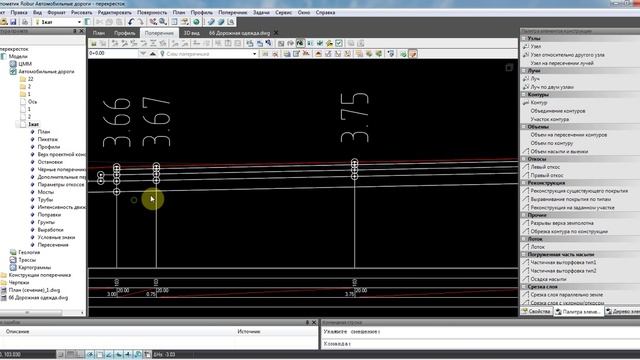Toggle the ЦММ model checkbox
The height and width of the screenshot is (360, 640).
pos(13,64)
